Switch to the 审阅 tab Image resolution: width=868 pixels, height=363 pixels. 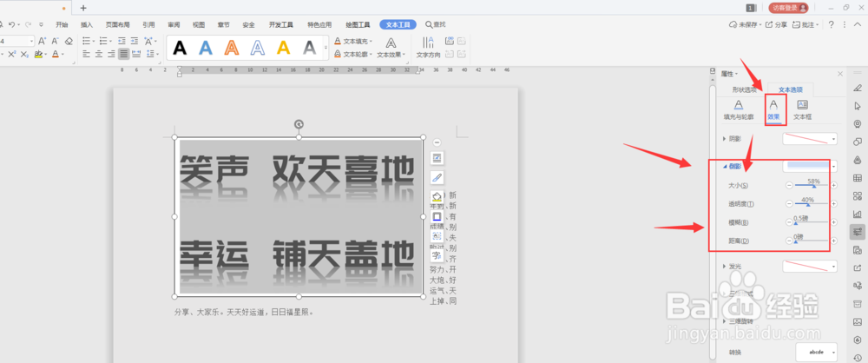[x=174, y=24]
